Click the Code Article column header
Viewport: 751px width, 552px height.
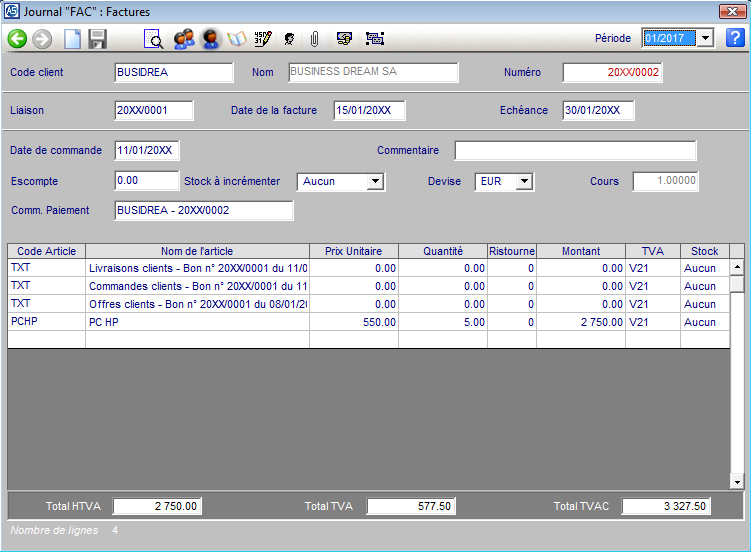point(46,251)
